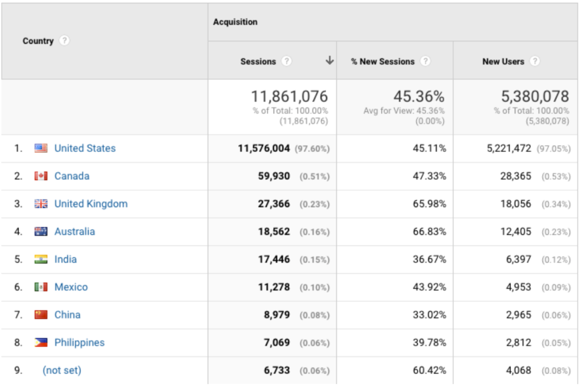Click the United States flag icon

(41, 149)
